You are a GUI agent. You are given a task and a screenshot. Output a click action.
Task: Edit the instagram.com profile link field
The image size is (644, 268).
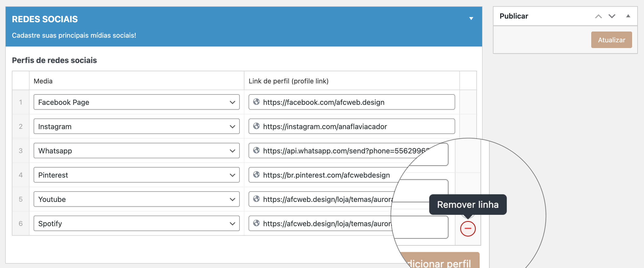[x=352, y=126]
